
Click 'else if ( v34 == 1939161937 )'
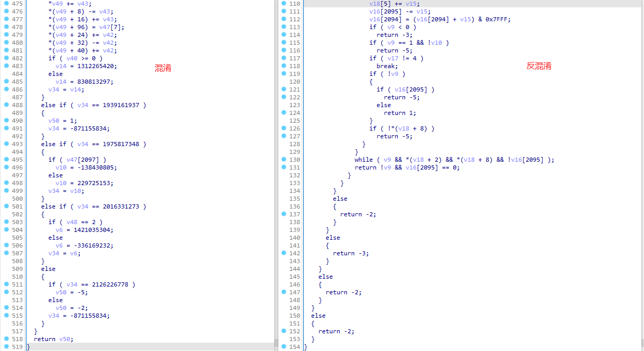click(x=93, y=105)
